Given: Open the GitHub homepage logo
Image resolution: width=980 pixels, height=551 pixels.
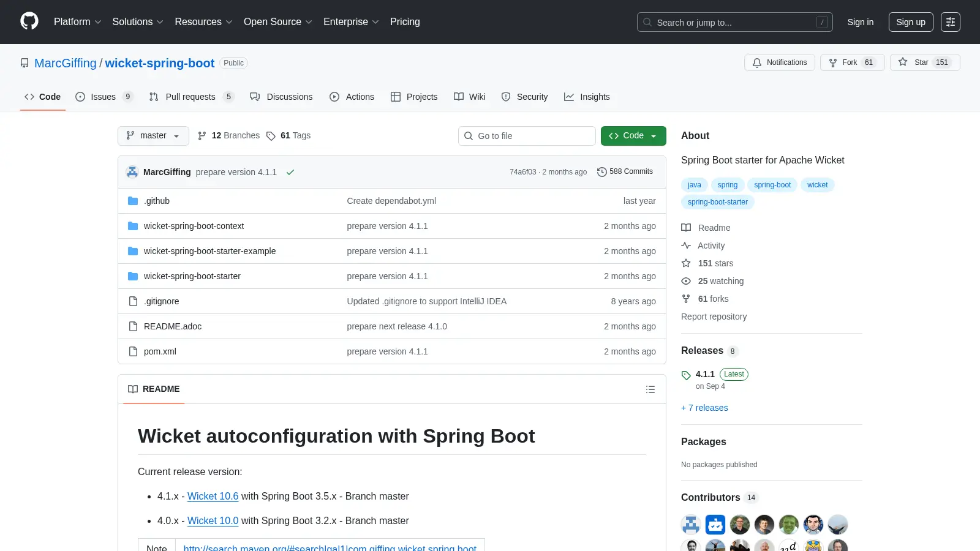Looking at the screenshot, I should coord(29,21).
